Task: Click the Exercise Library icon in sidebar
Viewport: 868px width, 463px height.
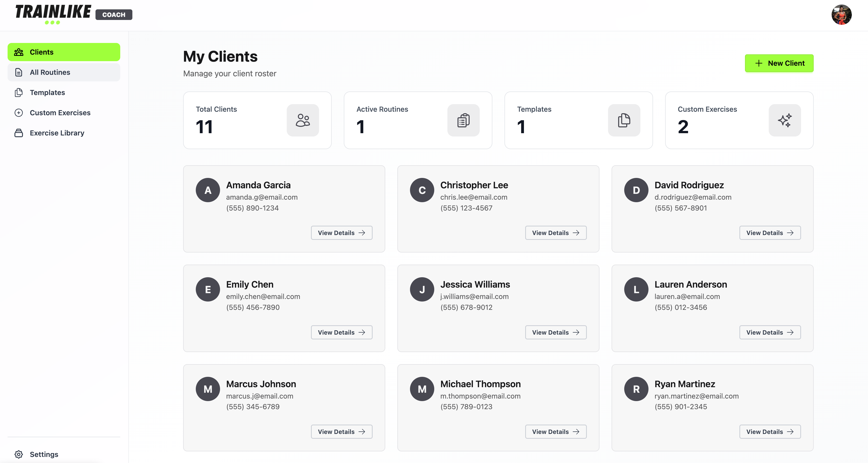Action: tap(18, 133)
